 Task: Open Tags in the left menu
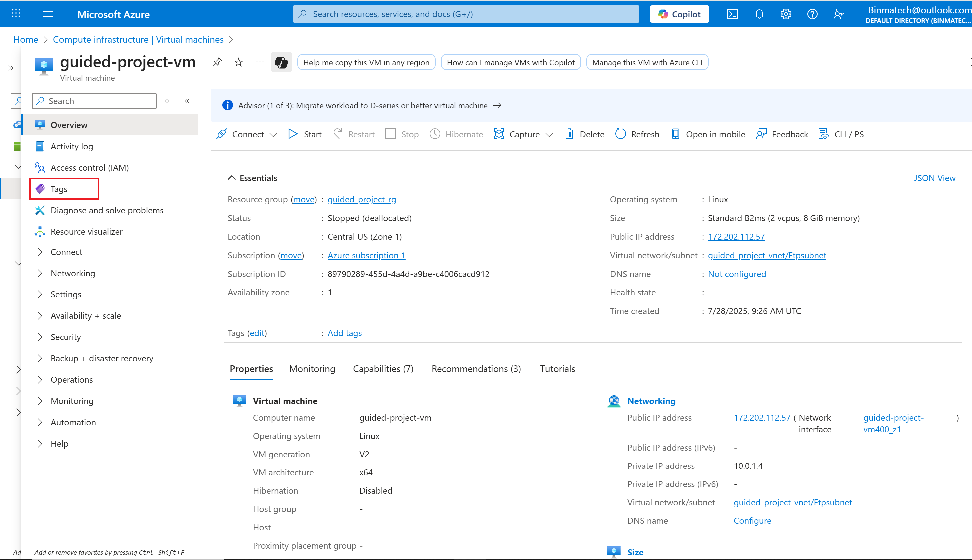(59, 189)
